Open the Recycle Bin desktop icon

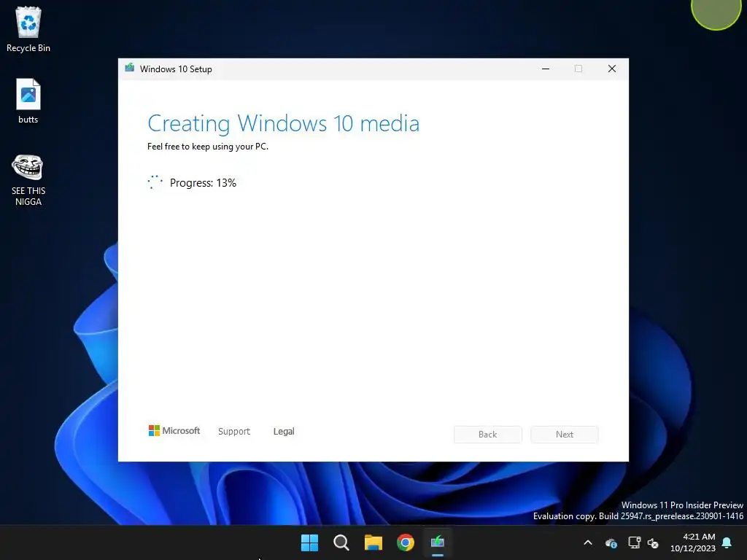(x=28, y=29)
